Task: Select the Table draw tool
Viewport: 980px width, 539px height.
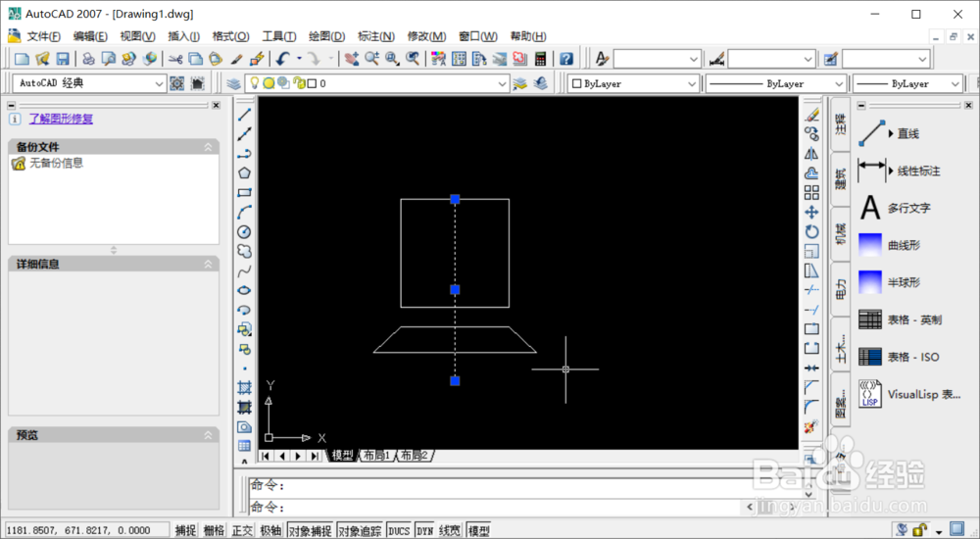Action: pyautogui.click(x=244, y=446)
